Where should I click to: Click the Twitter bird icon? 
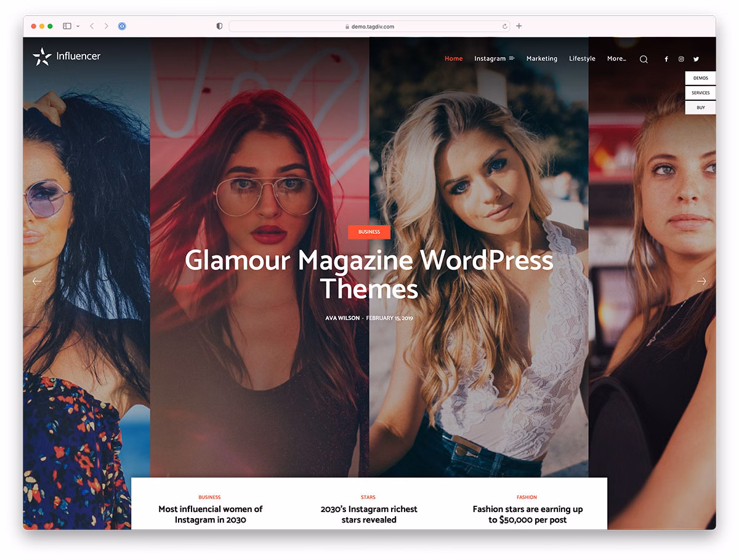(x=697, y=59)
